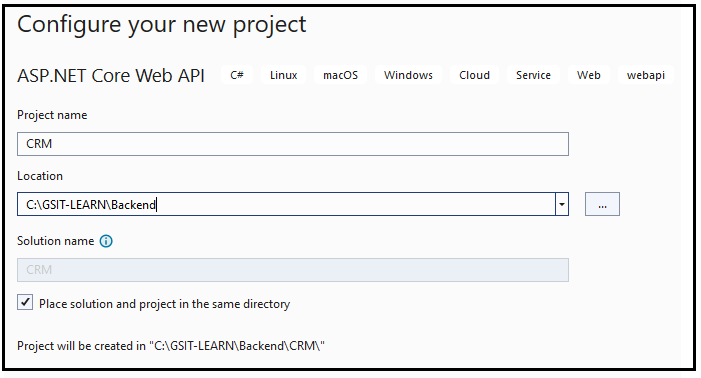Click the Location label
The height and width of the screenshot is (378, 701).
pyautogui.click(x=40, y=176)
